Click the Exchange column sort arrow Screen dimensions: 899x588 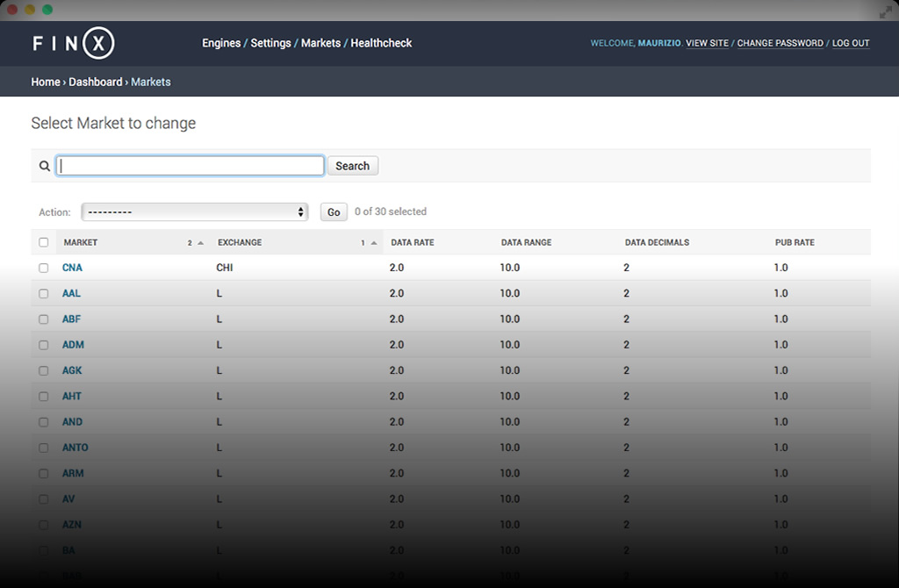pyautogui.click(x=374, y=243)
